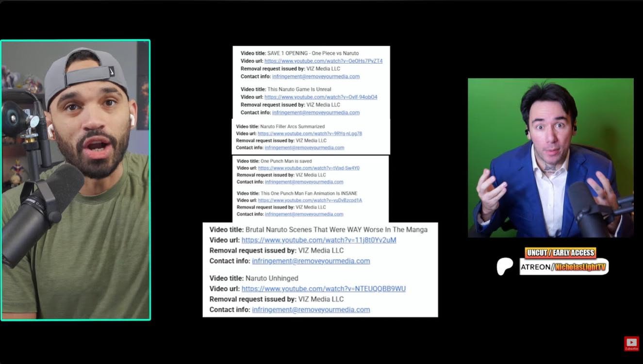
Task: Click contact email under This Naruto Game Is Unreal
Action: [x=316, y=113]
